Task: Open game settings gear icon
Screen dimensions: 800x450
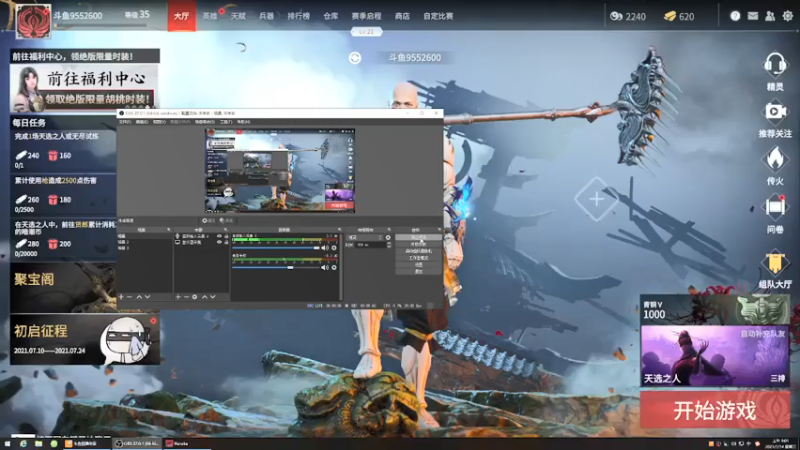Action: point(788,16)
